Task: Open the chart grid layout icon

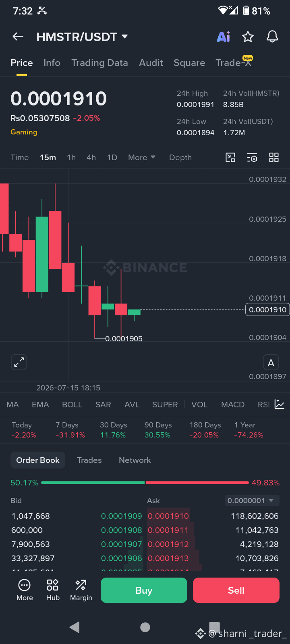Action: pyautogui.click(x=274, y=157)
